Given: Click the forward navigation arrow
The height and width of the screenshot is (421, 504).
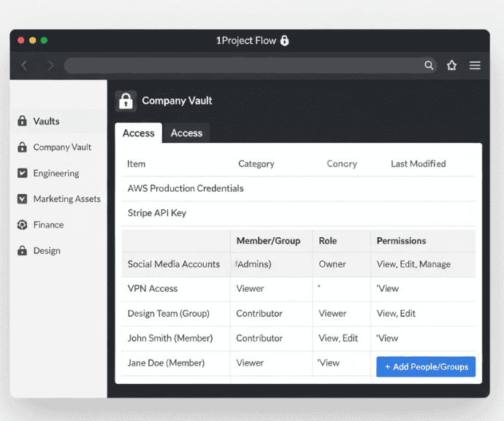Looking at the screenshot, I should (50, 66).
